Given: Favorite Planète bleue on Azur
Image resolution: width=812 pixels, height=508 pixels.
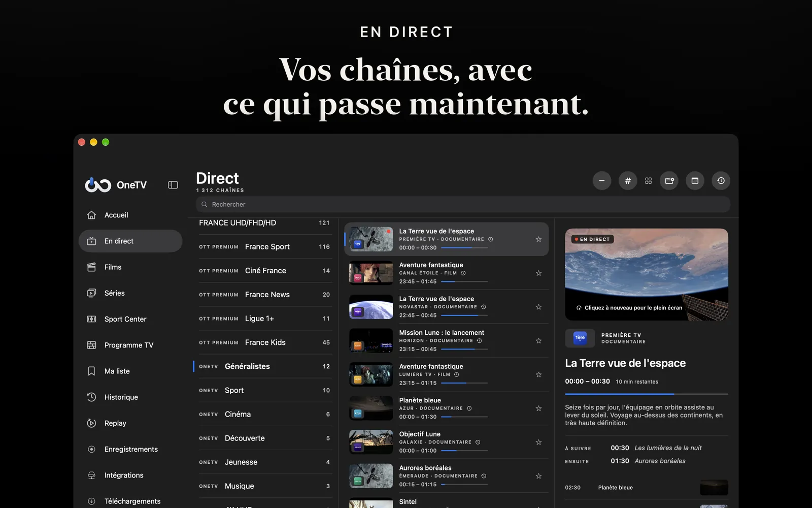Looking at the screenshot, I should tap(538, 408).
